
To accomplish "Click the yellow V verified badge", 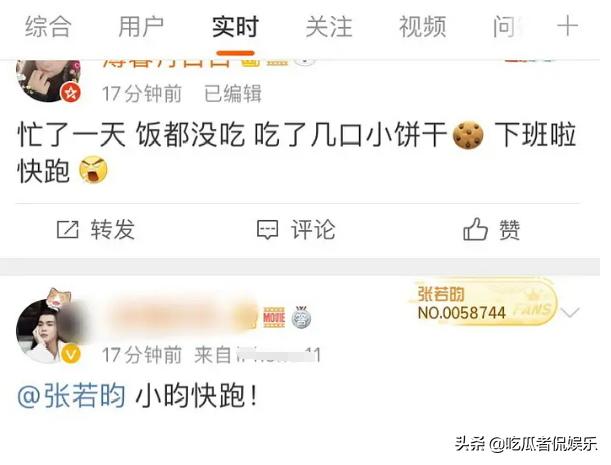I will pyautogui.click(x=71, y=355).
